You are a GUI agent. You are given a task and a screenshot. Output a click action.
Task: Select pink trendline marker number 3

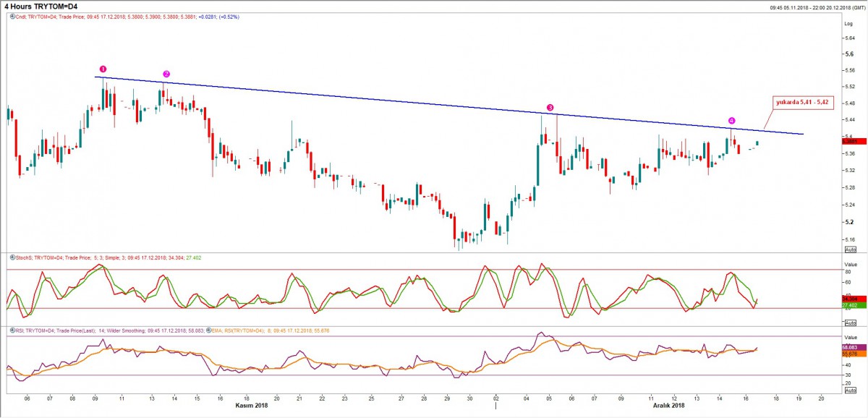coord(550,107)
